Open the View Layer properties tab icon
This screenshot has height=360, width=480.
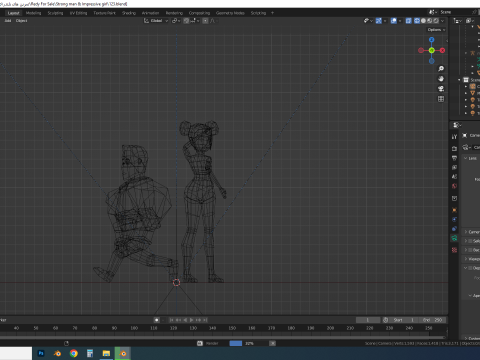[x=454, y=167]
